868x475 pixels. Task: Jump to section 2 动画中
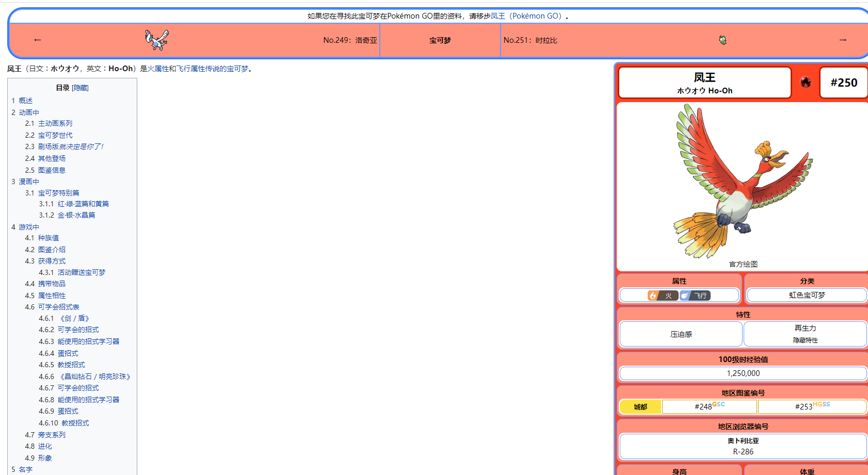point(25,112)
